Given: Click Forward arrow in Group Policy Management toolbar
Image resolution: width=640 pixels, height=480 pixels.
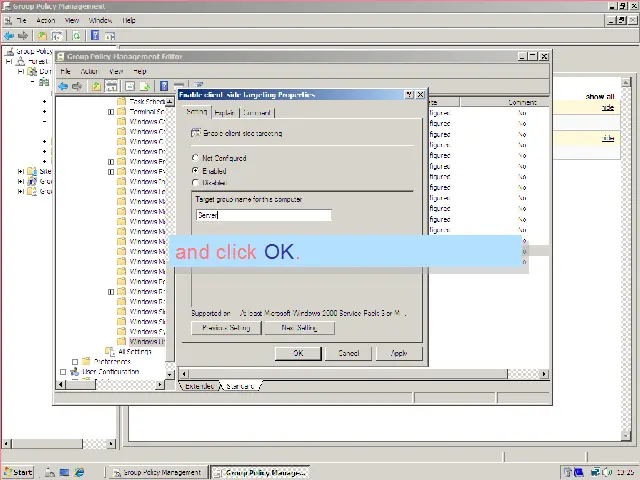Looking at the screenshot, I should pos(23,36).
